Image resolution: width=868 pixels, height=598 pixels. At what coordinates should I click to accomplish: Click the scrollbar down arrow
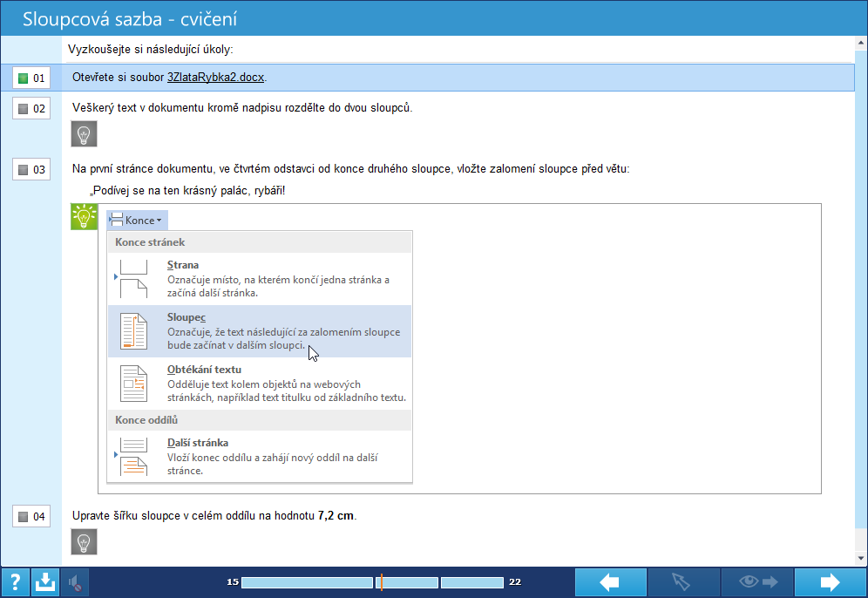[x=861, y=558]
